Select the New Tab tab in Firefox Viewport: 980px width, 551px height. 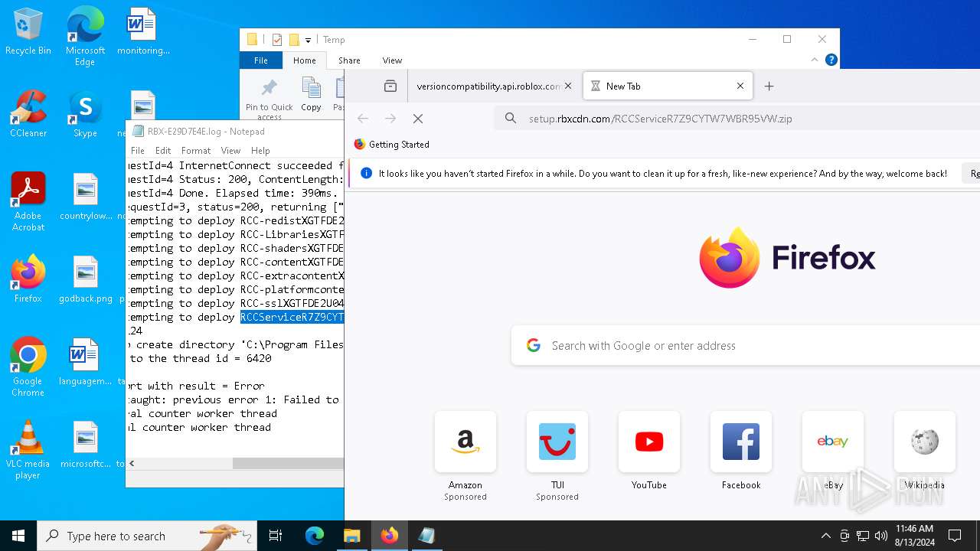(668, 86)
